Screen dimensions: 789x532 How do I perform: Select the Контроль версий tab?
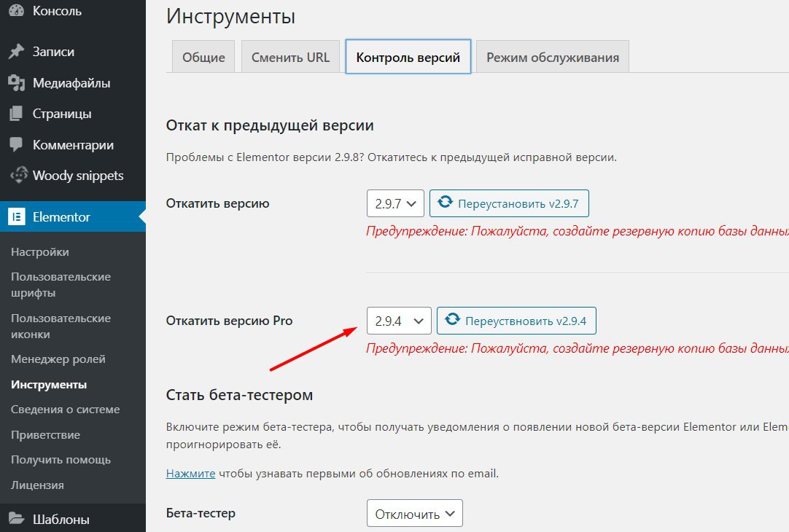[x=408, y=57]
